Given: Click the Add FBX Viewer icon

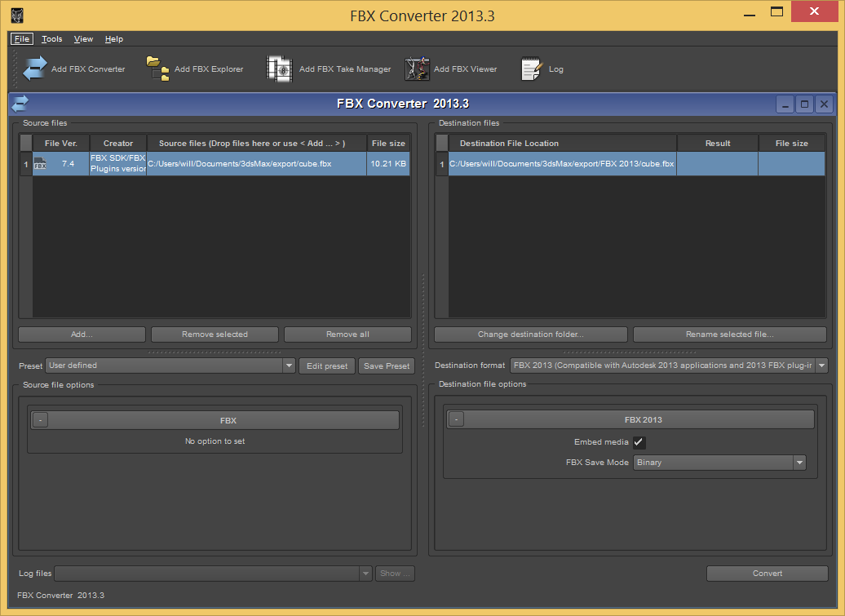Looking at the screenshot, I should pos(417,69).
